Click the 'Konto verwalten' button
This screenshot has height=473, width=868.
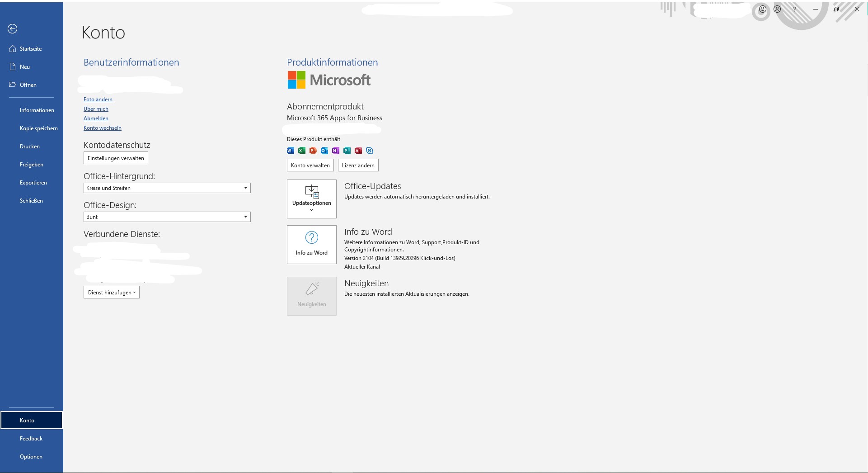tap(310, 165)
